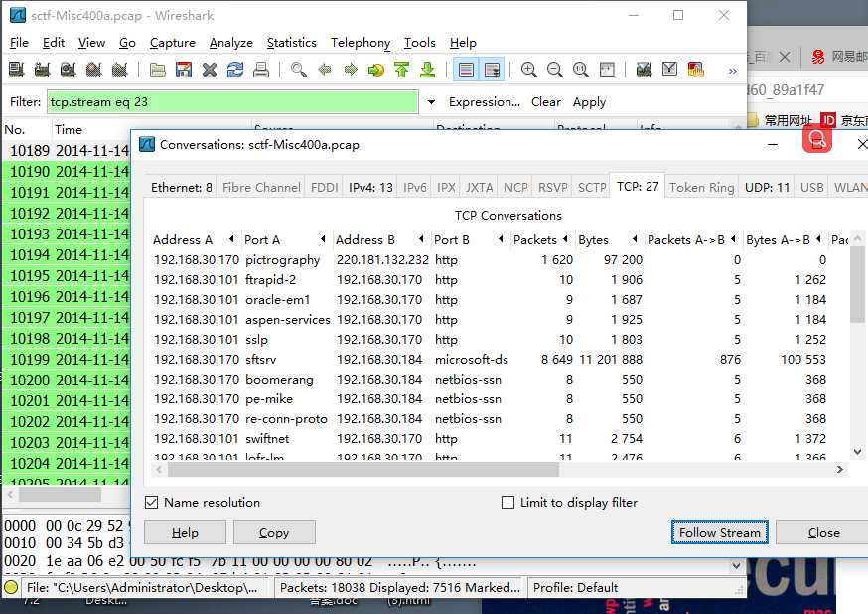Screen dimensions: 868x614
Task: Open the Statistics menu
Action: pyautogui.click(x=291, y=43)
